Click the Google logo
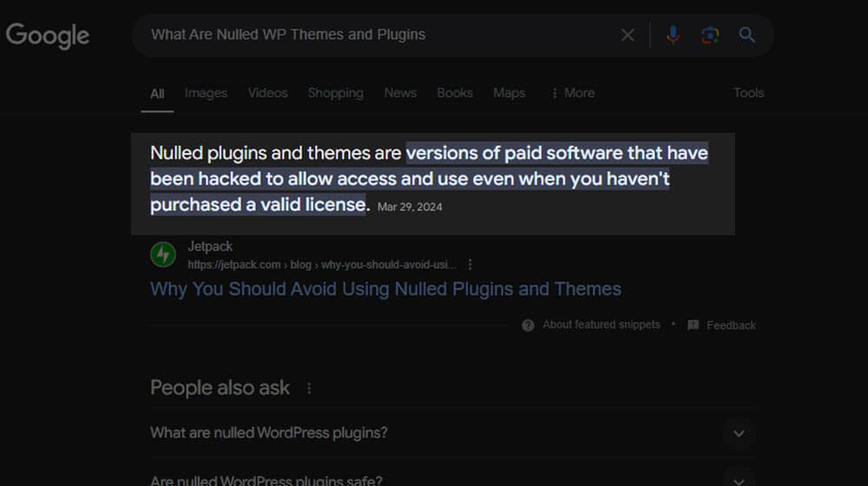 point(48,36)
